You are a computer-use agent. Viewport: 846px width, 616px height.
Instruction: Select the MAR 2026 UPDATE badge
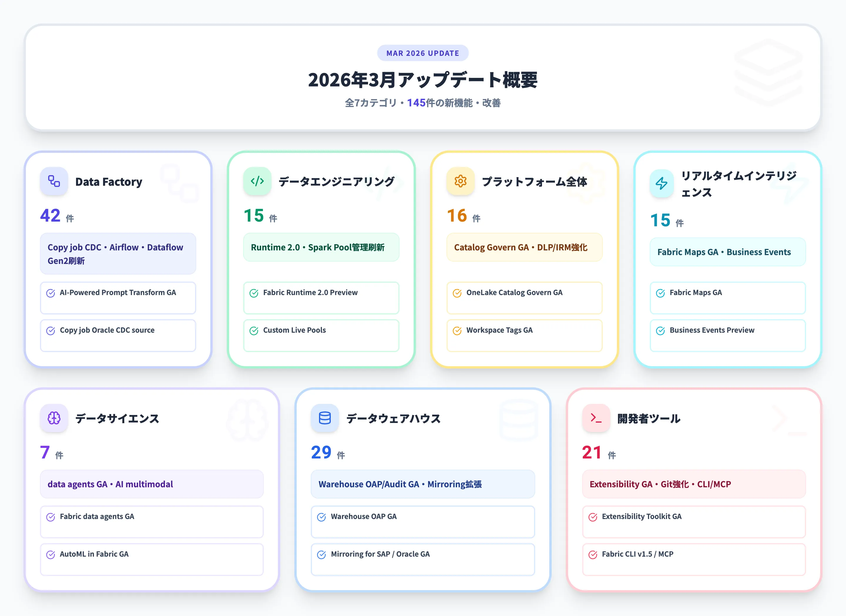423,53
